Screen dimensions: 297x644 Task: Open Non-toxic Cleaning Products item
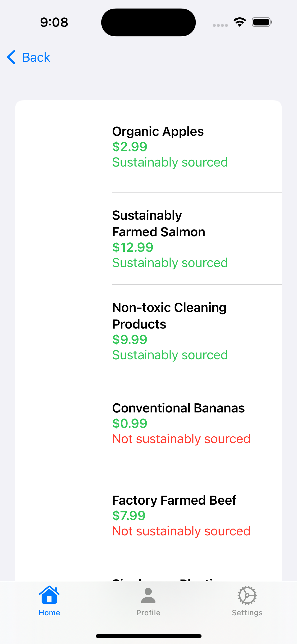click(x=148, y=331)
